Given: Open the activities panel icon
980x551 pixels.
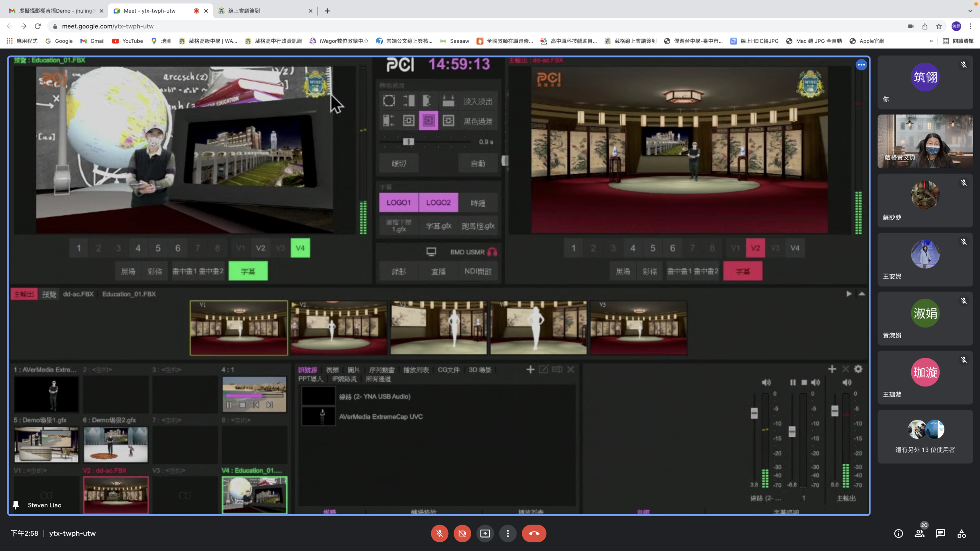Looking at the screenshot, I should point(961,533).
